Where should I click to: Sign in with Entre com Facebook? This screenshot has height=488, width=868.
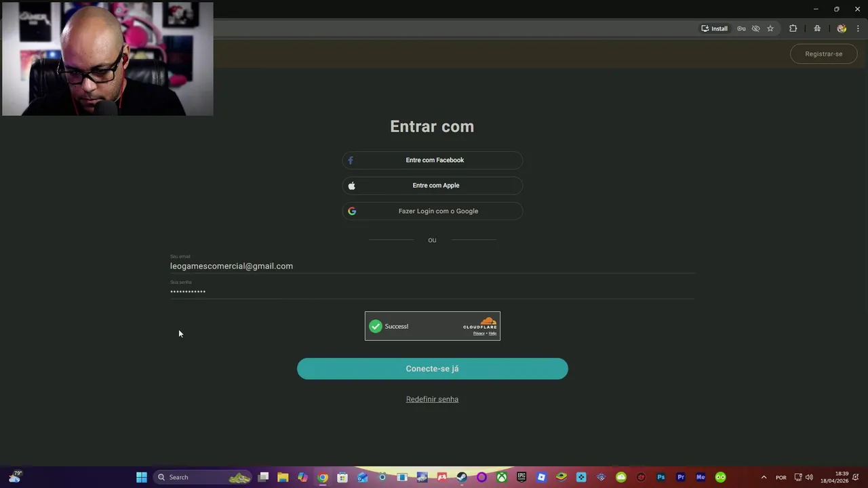coord(432,160)
